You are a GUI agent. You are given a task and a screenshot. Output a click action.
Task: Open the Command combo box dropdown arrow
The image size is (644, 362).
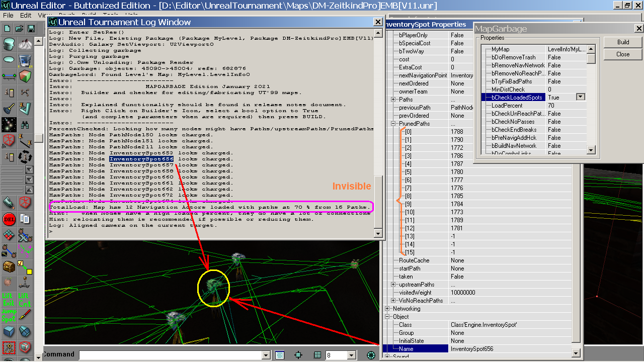tap(266, 355)
